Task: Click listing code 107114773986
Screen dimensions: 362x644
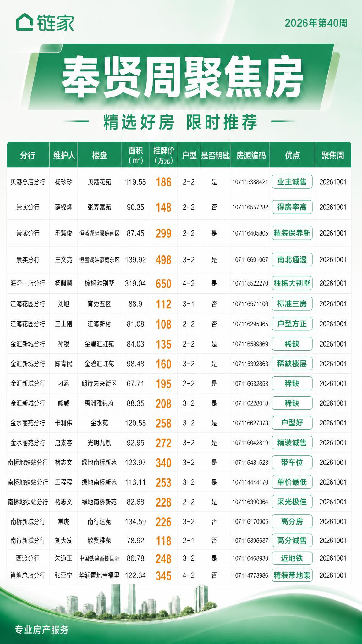Action: coord(250,575)
